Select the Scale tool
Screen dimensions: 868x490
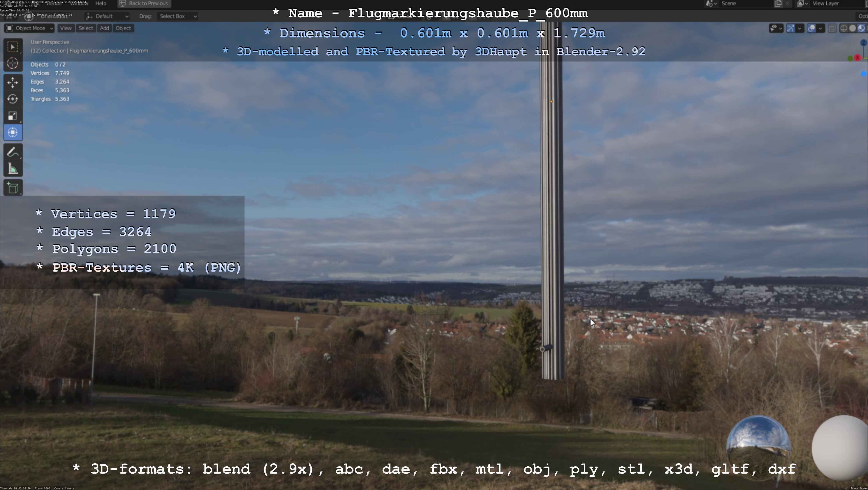pyautogui.click(x=13, y=116)
